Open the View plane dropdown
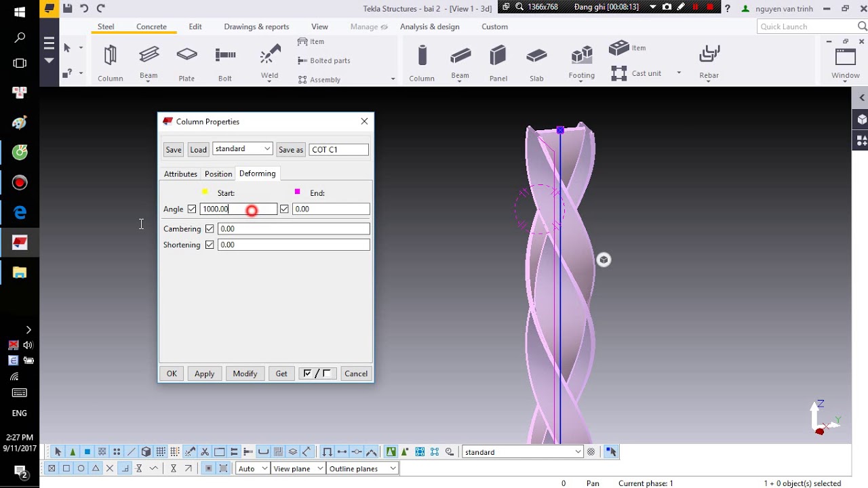 pos(297,468)
